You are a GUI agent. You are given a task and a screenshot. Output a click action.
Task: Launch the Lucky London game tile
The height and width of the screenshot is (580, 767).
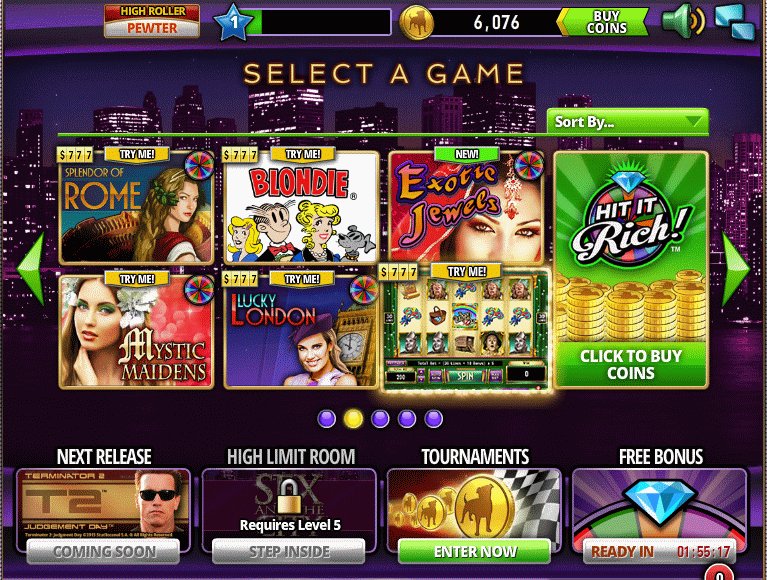point(301,333)
